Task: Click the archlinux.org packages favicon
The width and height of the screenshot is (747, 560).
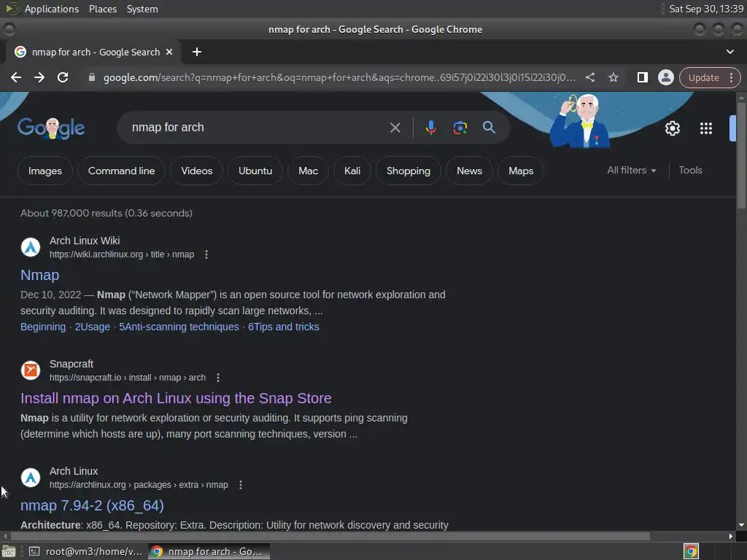Action: (31, 478)
